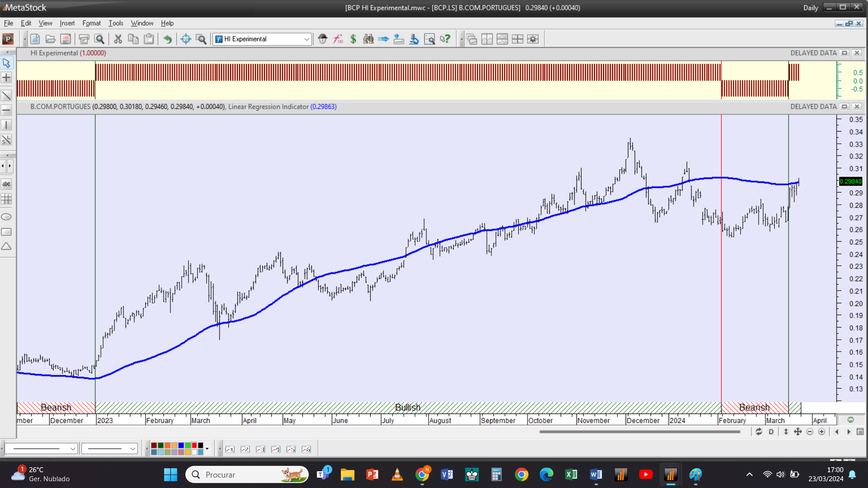
Task: Toggle the periodicity D button
Action: click(771, 432)
